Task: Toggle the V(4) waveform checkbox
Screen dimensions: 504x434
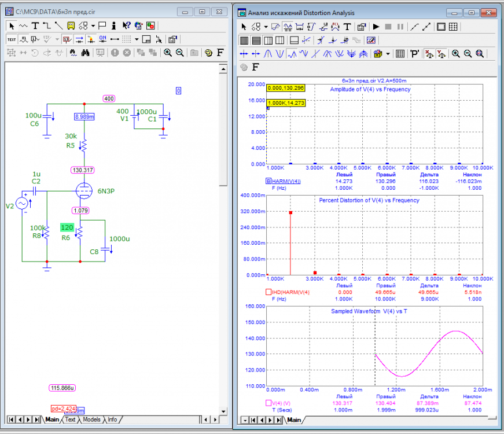Action: 268,402
